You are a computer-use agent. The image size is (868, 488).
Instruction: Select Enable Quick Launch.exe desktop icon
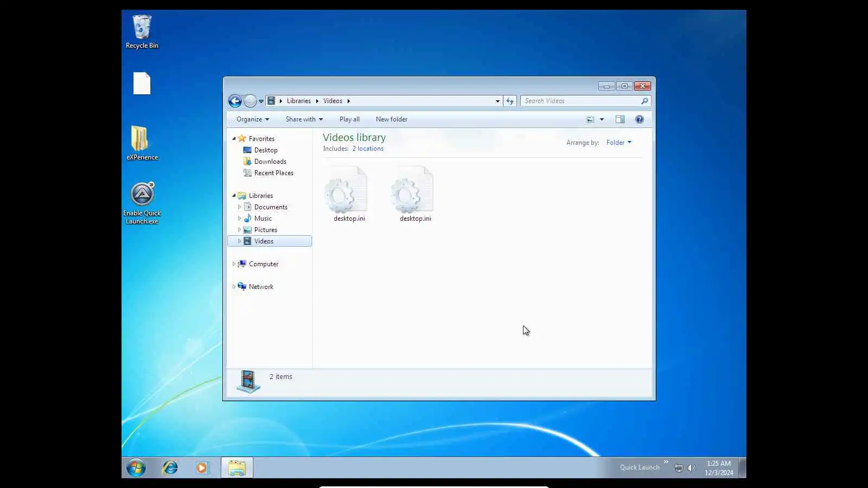[x=142, y=203]
